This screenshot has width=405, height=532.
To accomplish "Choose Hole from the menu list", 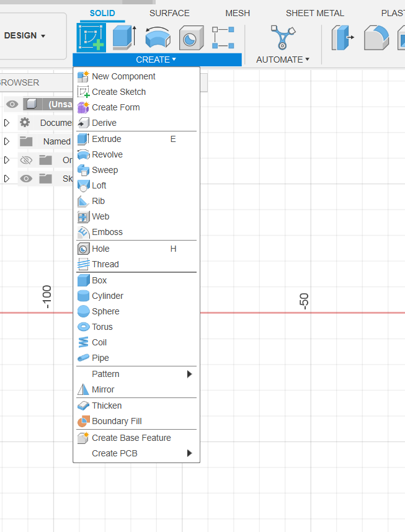I will coord(136,249).
